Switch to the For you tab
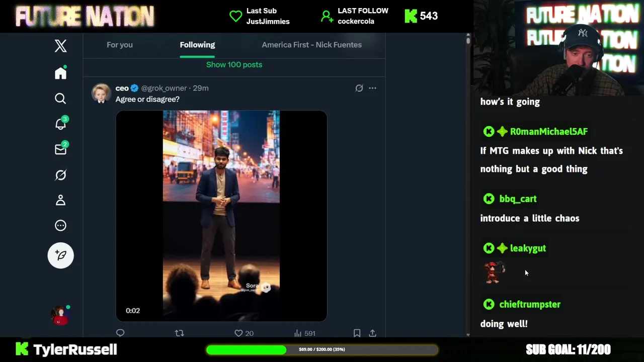644x362 pixels. (120, 45)
